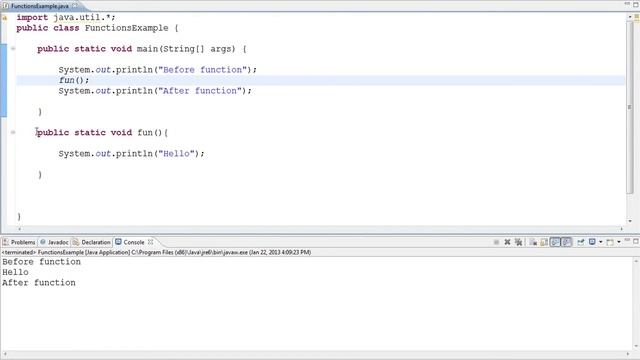Click the Terminate button in Console toolbar
The image size is (640, 360).
(496, 242)
